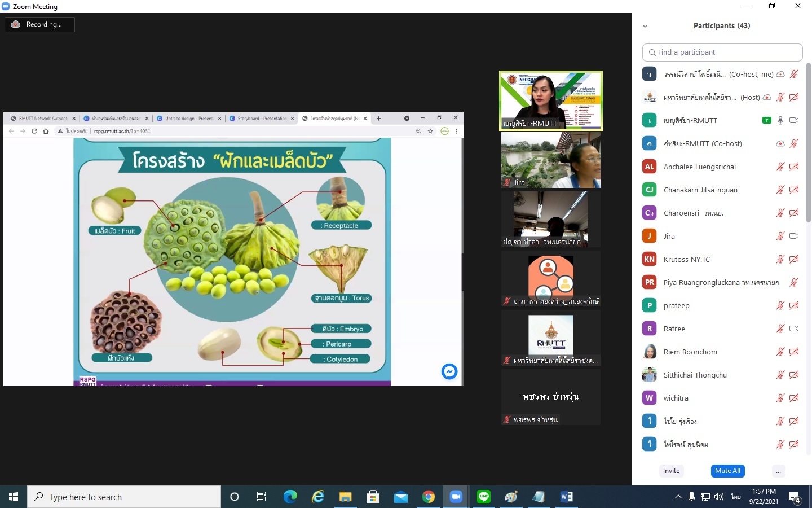The width and height of the screenshot is (812, 508).
Task: Open the notification center icon
Action: coord(795,497)
